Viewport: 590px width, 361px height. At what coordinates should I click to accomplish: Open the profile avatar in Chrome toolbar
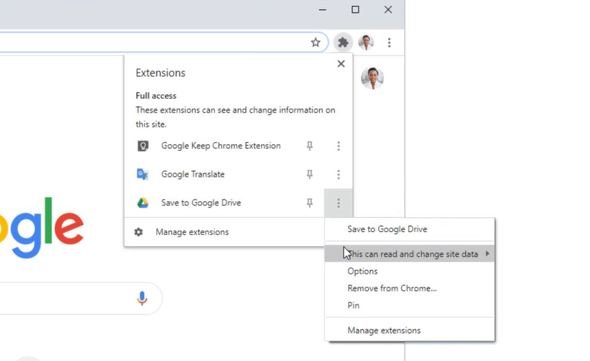pyautogui.click(x=366, y=42)
